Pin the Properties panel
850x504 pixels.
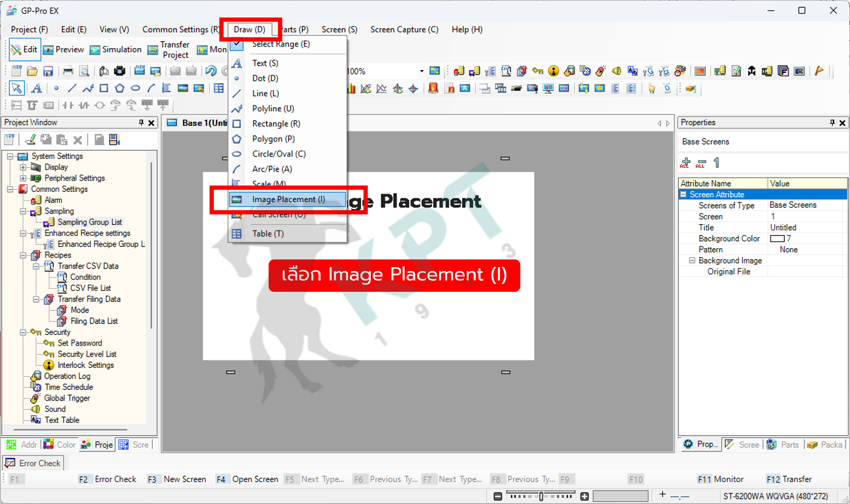click(832, 123)
